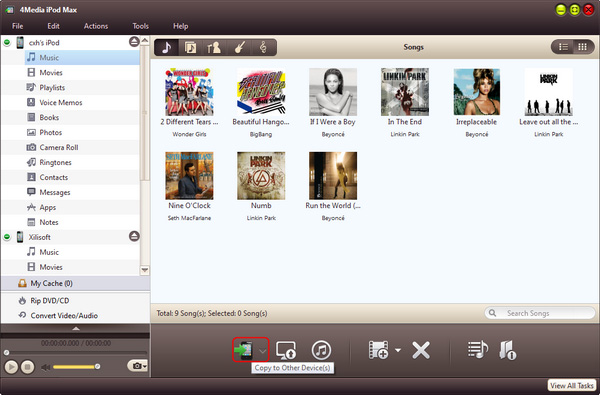The image size is (600, 395).
Task: Open the File menu
Action: point(18,26)
